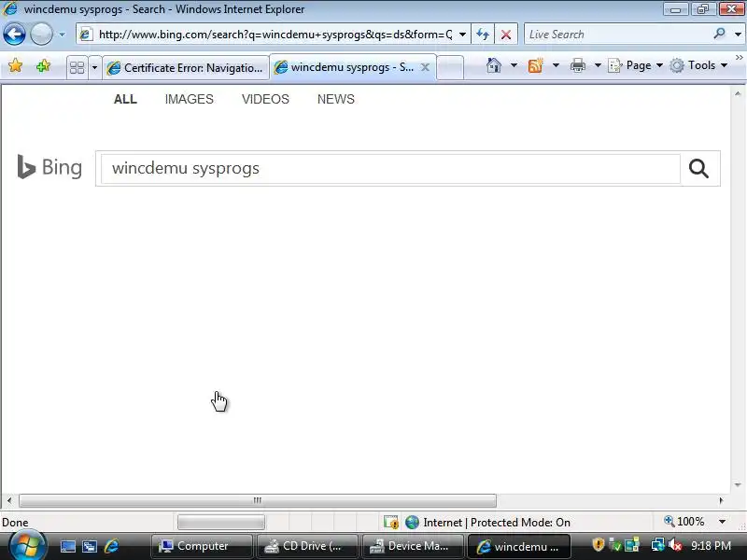The image size is (747, 560).
Task: Click the vertical scrollbar up arrow
Action: [738, 93]
